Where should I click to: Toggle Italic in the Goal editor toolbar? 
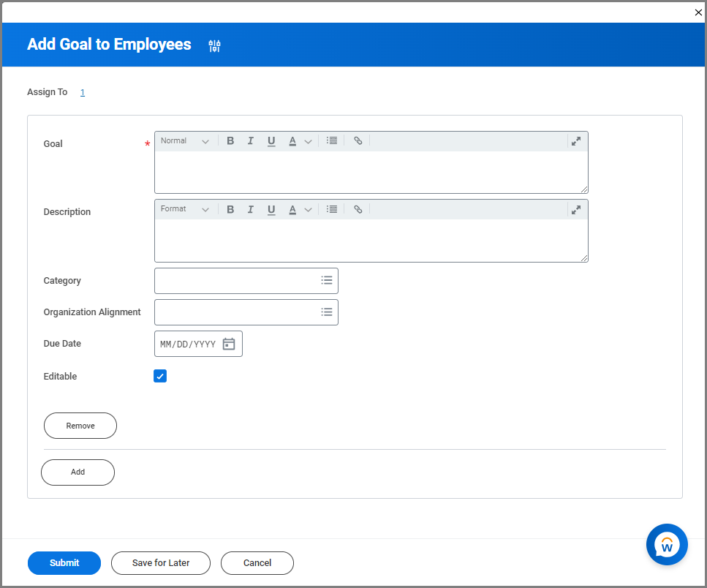point(251,141)
